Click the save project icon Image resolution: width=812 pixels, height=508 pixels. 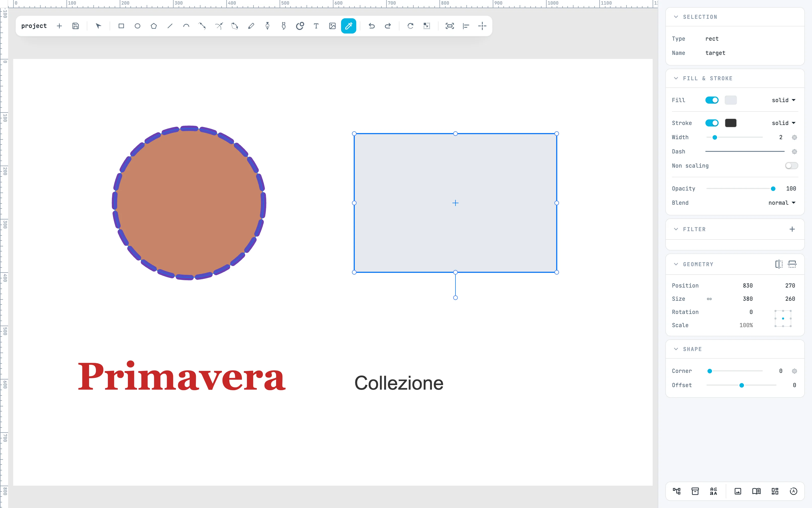point(76,26)
